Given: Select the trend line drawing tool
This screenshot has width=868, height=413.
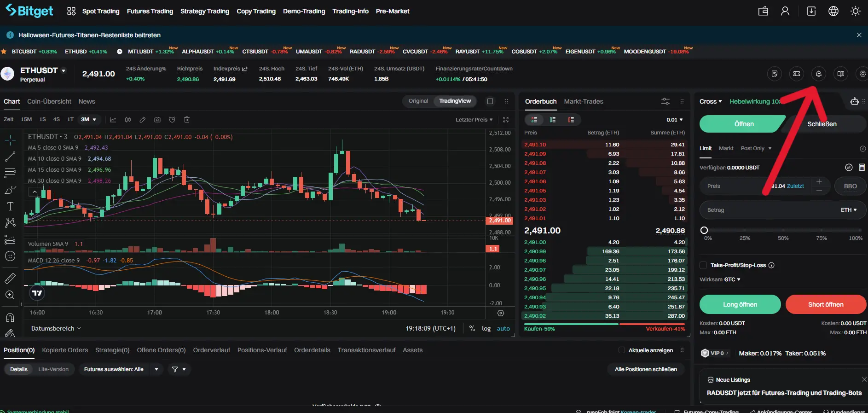Looking at the screenshot, I should tap(10, 157).
